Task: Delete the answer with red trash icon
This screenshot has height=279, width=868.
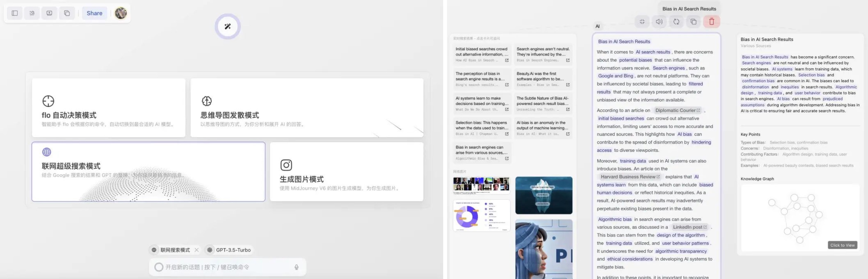Action: click(x=711, y=21)
